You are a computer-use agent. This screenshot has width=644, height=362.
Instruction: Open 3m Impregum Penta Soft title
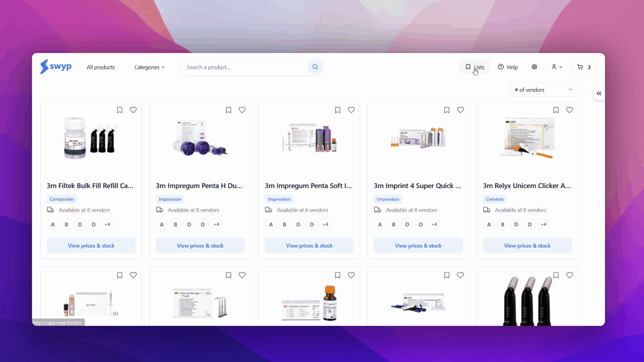click(x=308, y=186)
